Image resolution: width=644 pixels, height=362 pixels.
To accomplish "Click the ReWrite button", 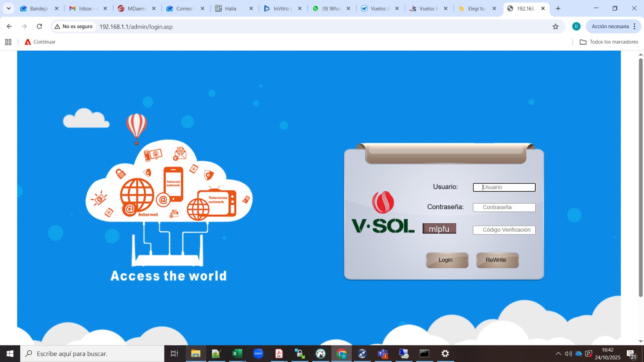I will click(x=497, y=260).
